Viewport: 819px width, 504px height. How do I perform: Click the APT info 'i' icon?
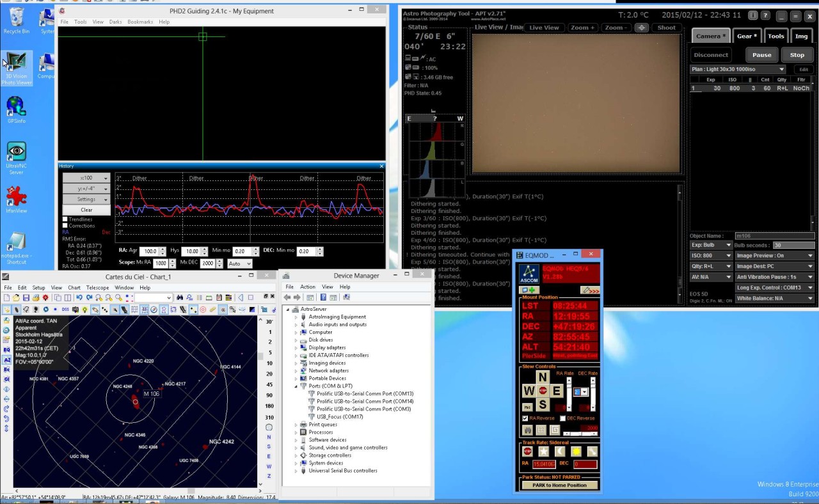(x=753, y=16)
